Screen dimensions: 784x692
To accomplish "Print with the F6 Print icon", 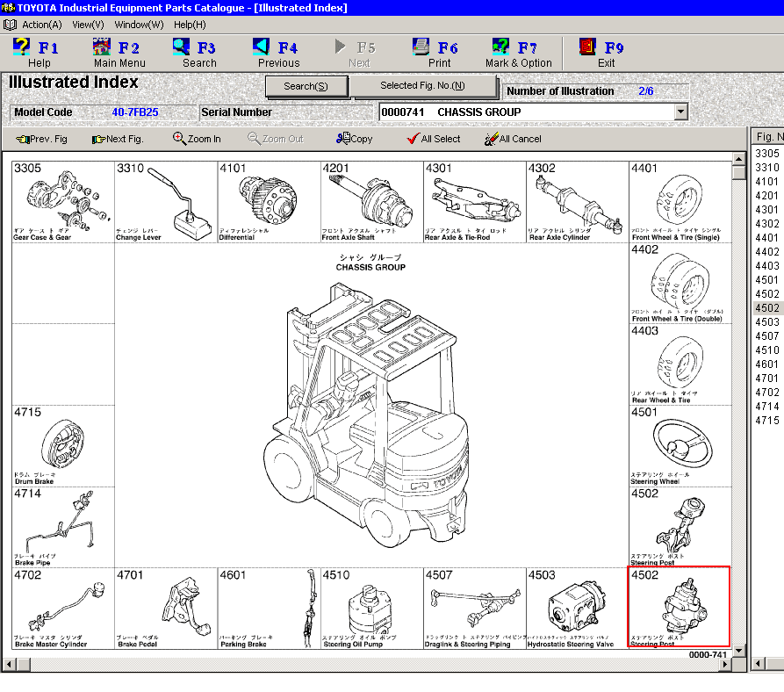I will pos(421,47).
